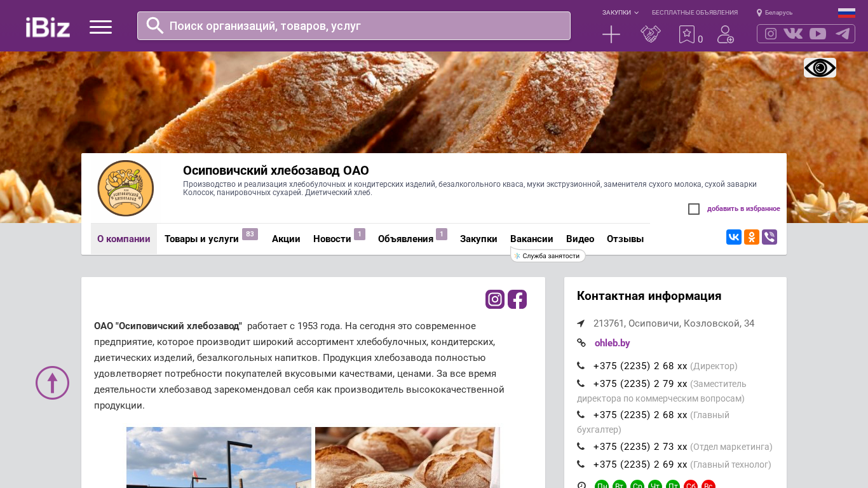Click the scroll-to-top arrow button

click(52, 383)
